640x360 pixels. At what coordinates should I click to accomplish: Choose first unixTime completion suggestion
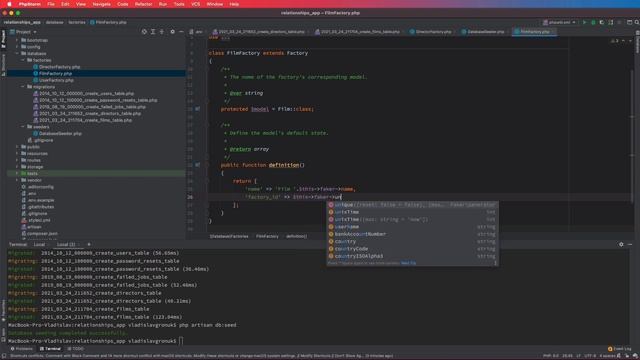click(x=412, y=212)
